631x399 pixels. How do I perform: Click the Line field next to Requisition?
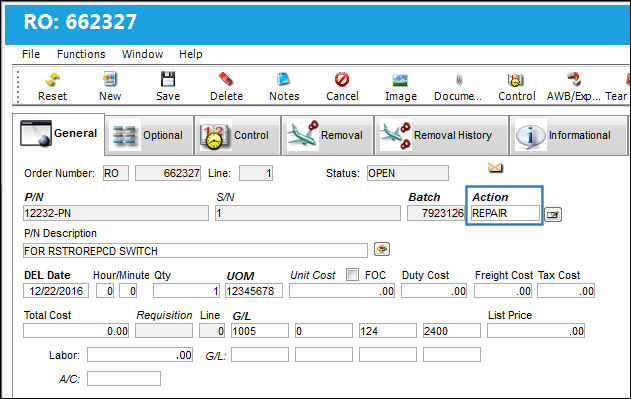pos(212,331)
